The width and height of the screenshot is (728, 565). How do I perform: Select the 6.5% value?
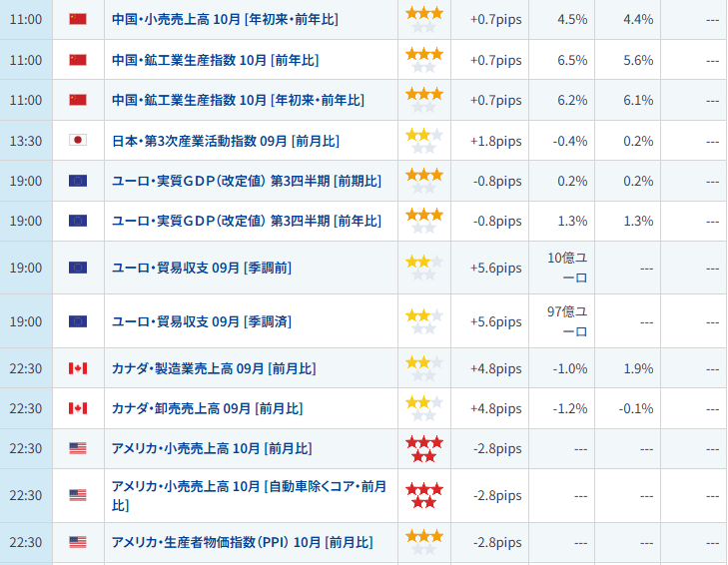[572, 60]
